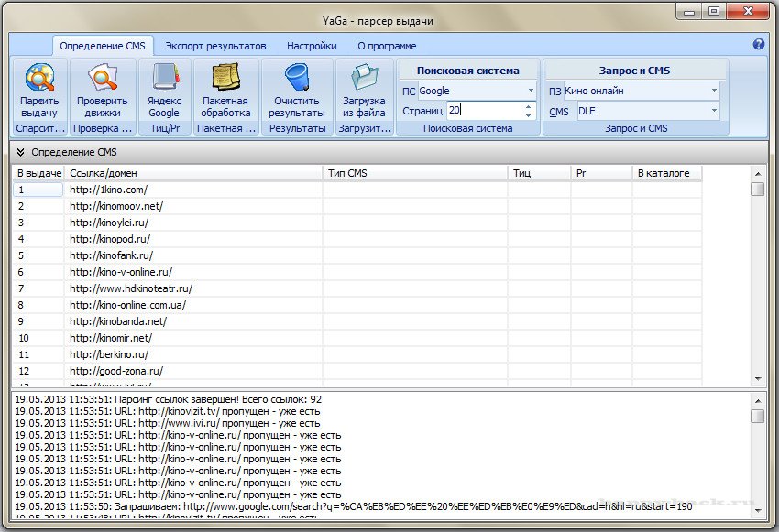Open the blue help question mark icon
This screenshot has height=532, width=779.
(x=759, y=44)
